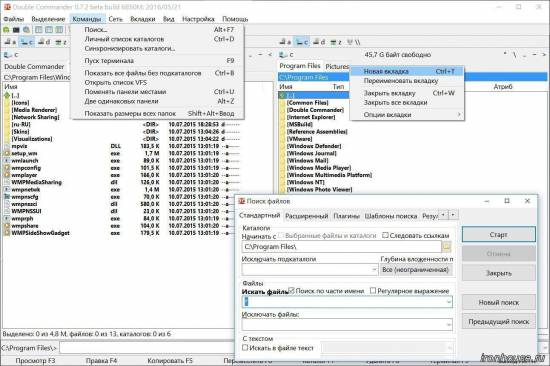Open the Вкладки menu
Image resolution: width=550 pixels, height=366 pixels.
click(143, 19)
